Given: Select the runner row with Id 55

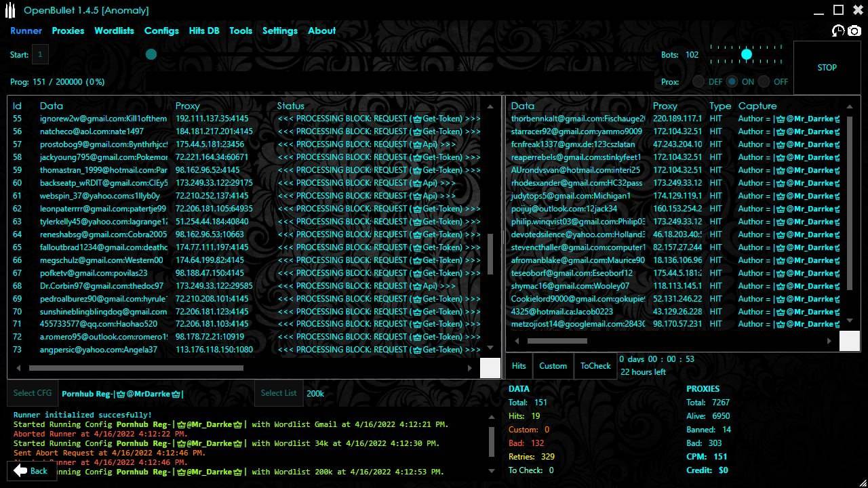Looking at the screenshot, I should coord(247,119).
